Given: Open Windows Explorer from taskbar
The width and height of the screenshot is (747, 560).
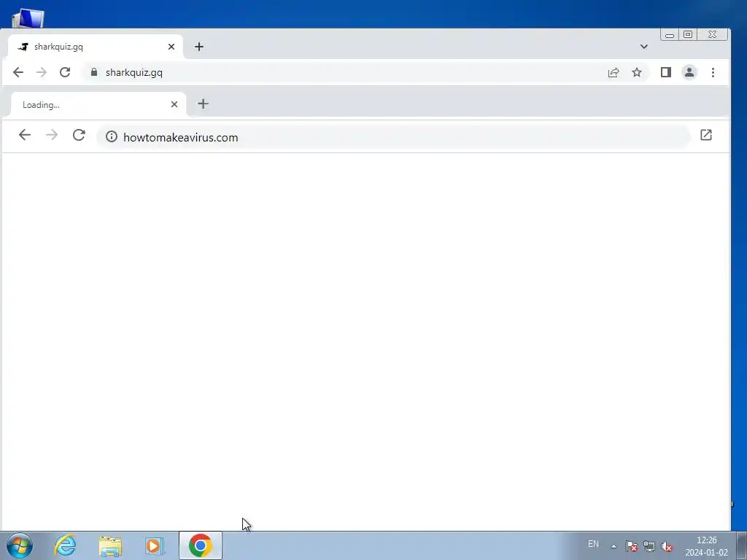Looking at the screenshot, I should tap(110, 545).
